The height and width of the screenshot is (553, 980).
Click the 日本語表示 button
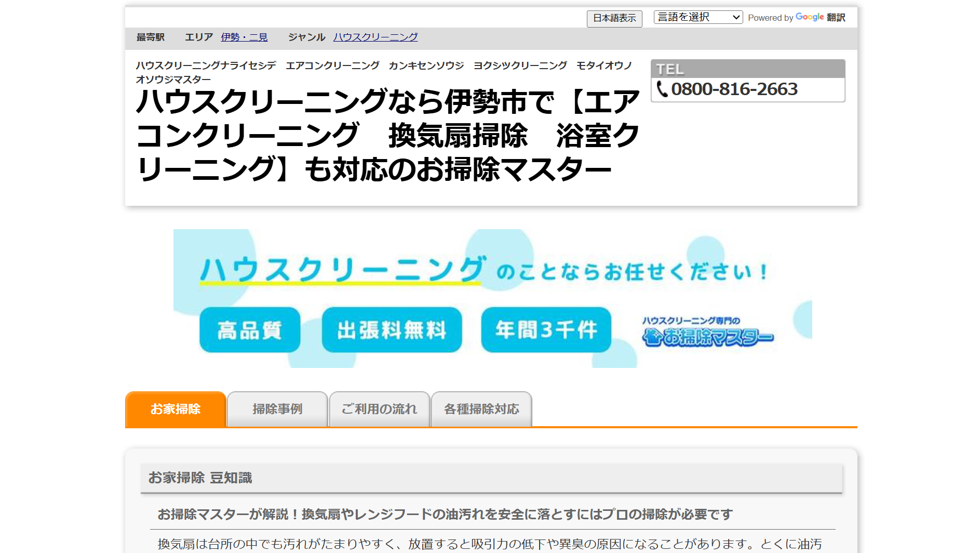614,18
